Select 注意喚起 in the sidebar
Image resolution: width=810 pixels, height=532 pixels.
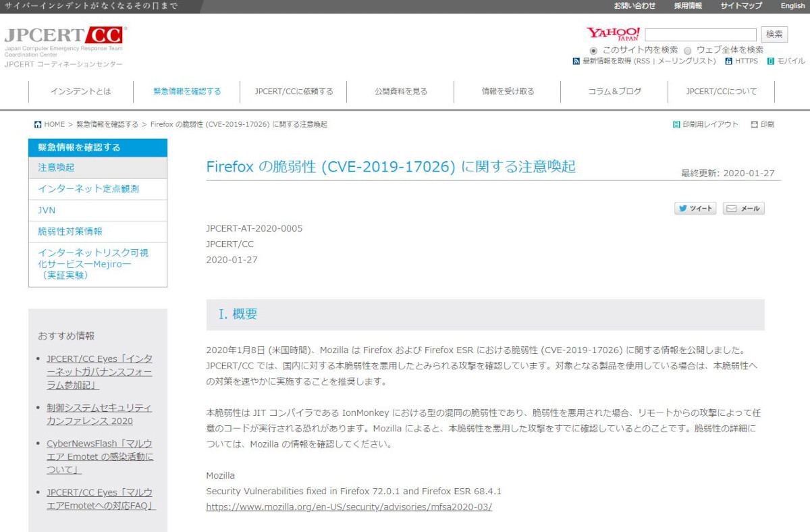point(98,167)
